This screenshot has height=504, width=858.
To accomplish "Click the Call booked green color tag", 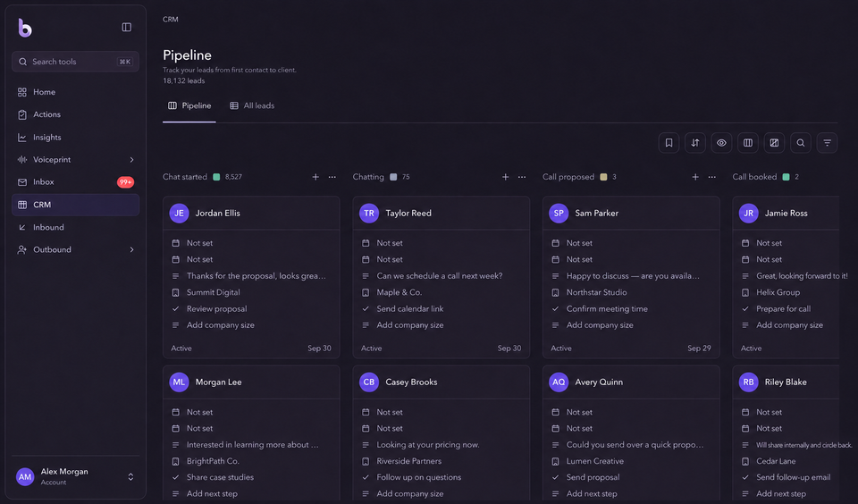I will click(786, 177).
